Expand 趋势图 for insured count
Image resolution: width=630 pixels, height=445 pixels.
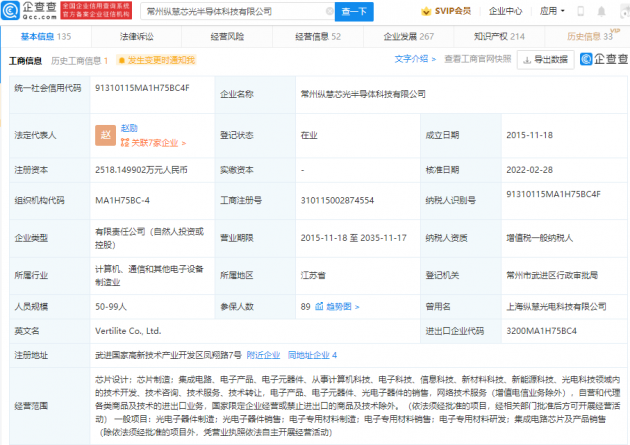click(342, 307)
